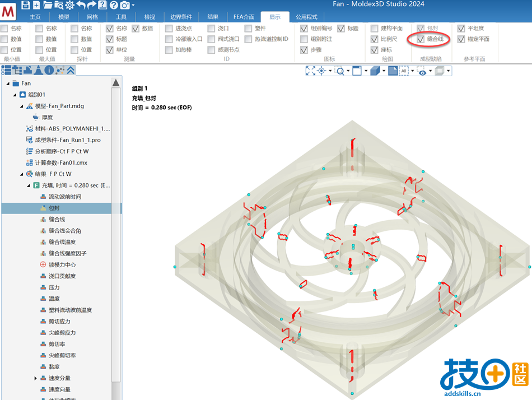Switch to the list view panel icon
532x400 pixels.
(6, 70)
